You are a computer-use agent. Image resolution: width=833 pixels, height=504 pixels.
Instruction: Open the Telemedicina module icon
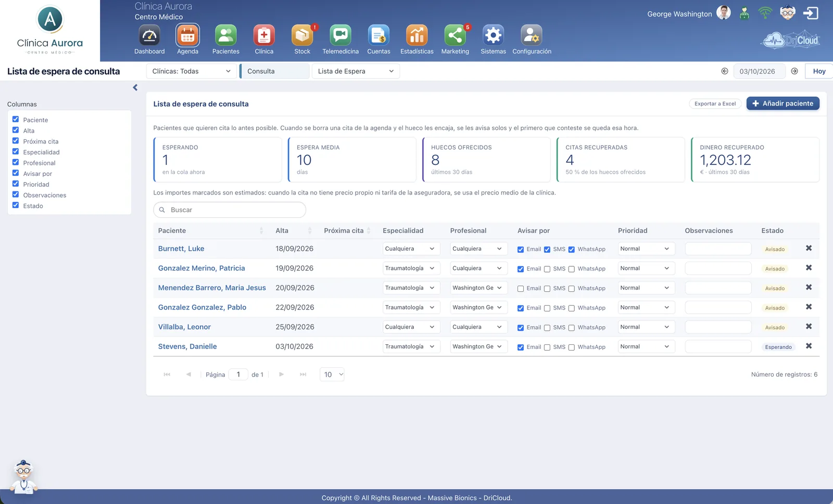tap(340, 35)
